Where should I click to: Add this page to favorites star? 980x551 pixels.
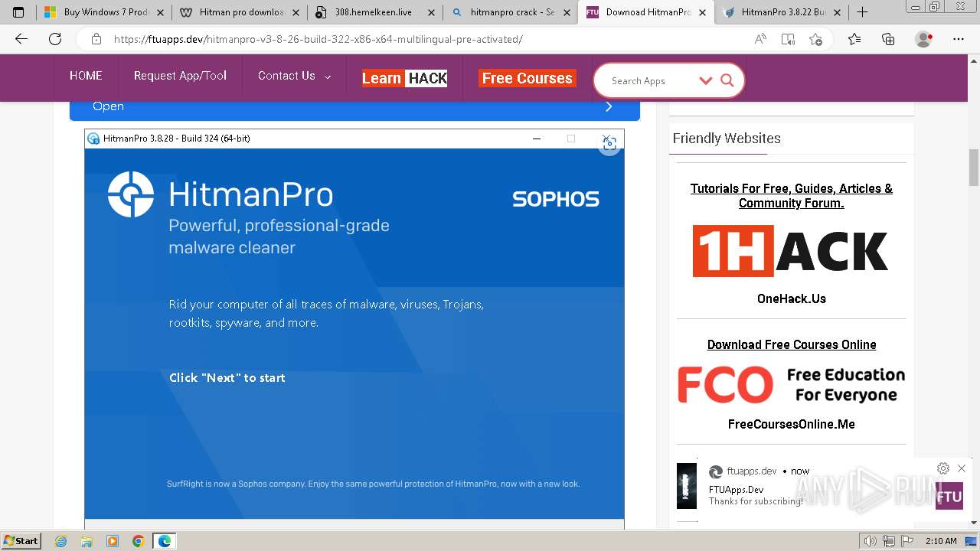[815, 39]
